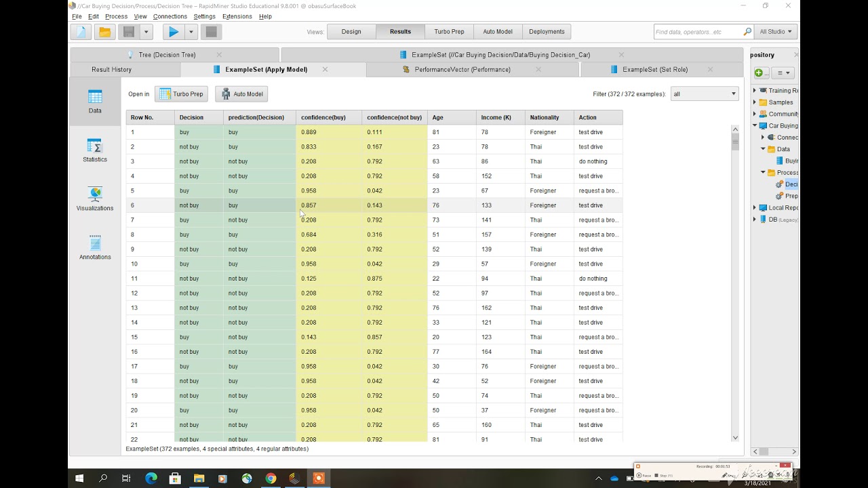Open the Connections menu
868x488 pixels.
pos(170,16)
